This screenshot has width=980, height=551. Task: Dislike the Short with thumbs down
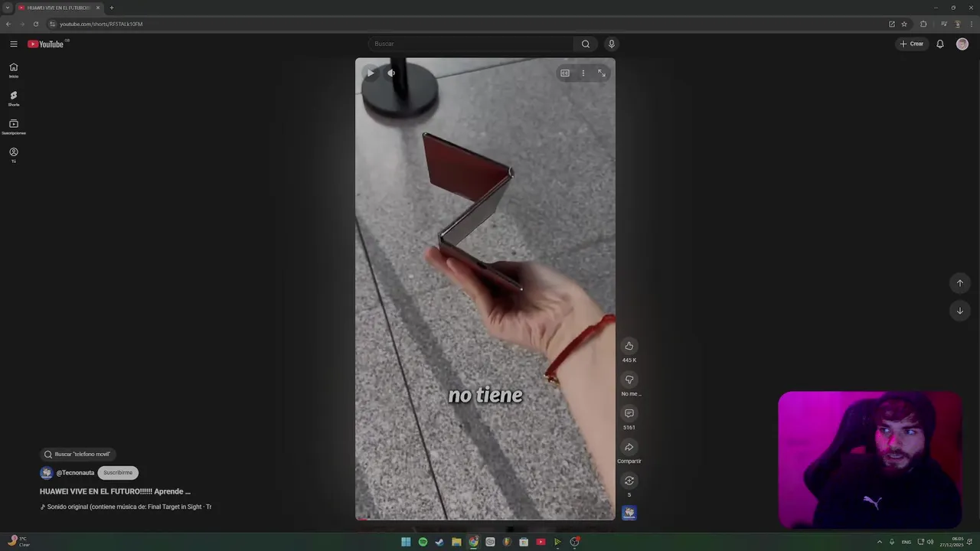tap(629, 380)
